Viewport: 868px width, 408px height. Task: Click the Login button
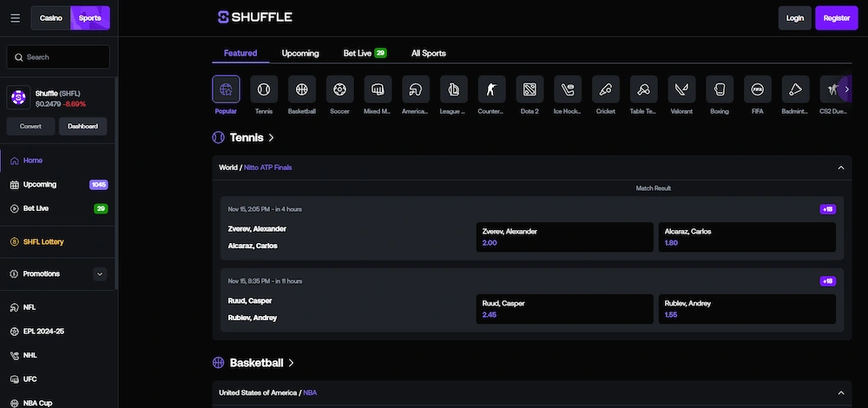[x=794, y=18]
